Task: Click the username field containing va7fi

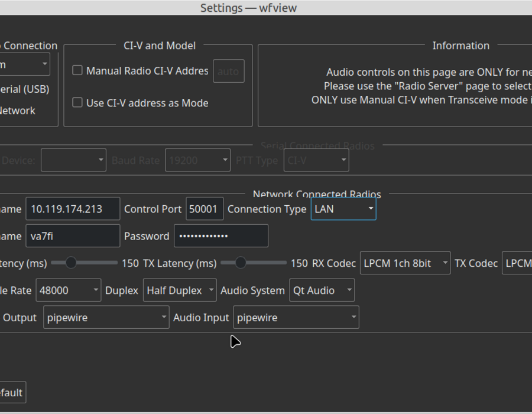Action: [x=73, y=236]
